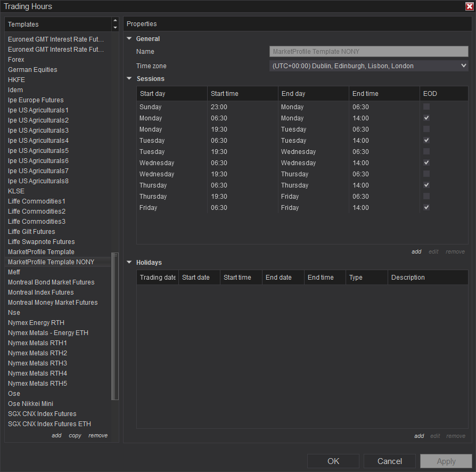Toggle EOD for Tuesday 19:30 session
This screenshot has width=476, height=472.
[x=426, y=152]
